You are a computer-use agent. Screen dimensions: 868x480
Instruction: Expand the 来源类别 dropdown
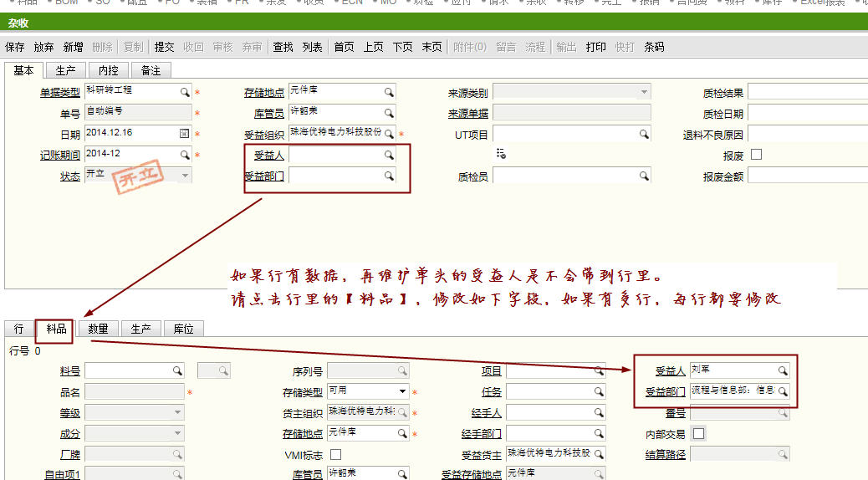pyautogui.click(x=644, y=92)
